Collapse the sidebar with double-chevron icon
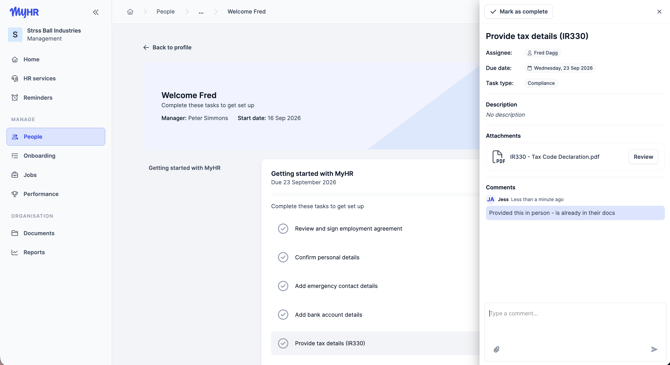Image resolution: width=670 pixels, height=365 pixels. (x=96, y=12)
